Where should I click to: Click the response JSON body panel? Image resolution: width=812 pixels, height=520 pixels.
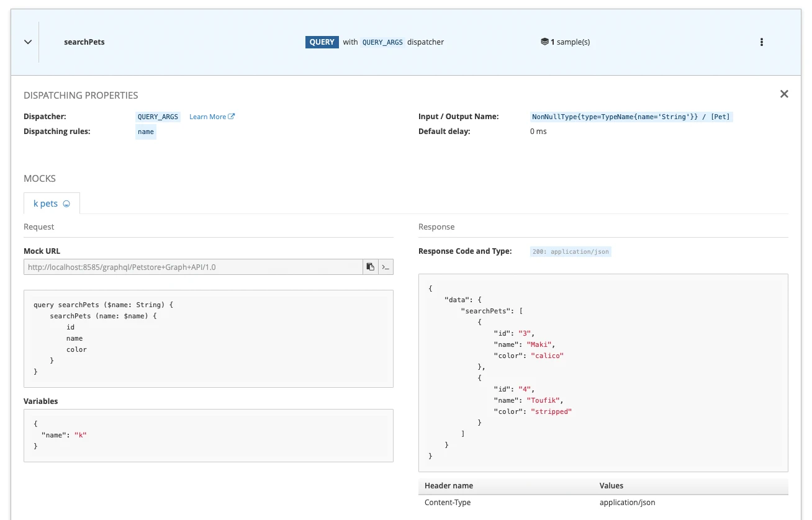pos(603,372)
